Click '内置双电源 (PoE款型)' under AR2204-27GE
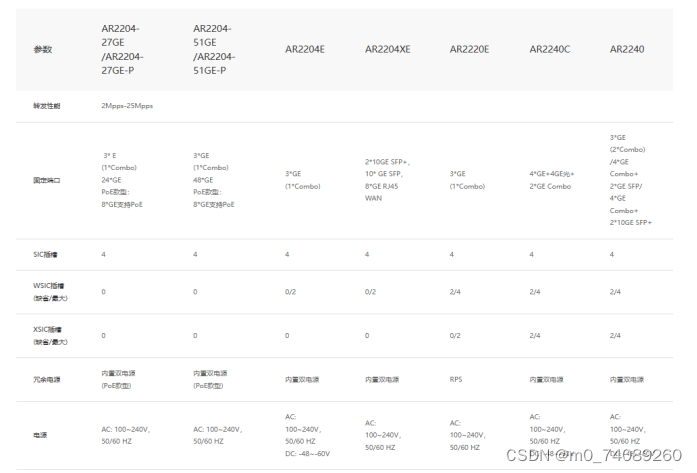The height and width of the screenshot is (473, 697). point(118,380)
